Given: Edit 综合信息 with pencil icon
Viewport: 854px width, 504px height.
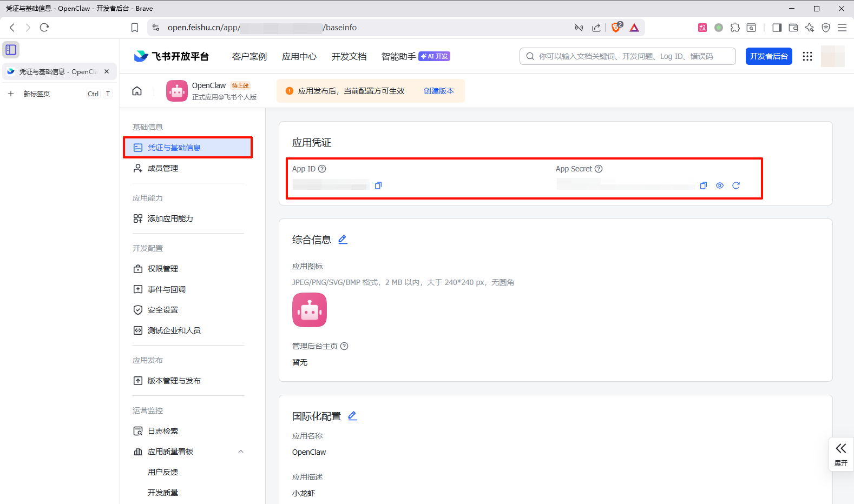Looking at the screenshot, I should (x=343, y=240).
